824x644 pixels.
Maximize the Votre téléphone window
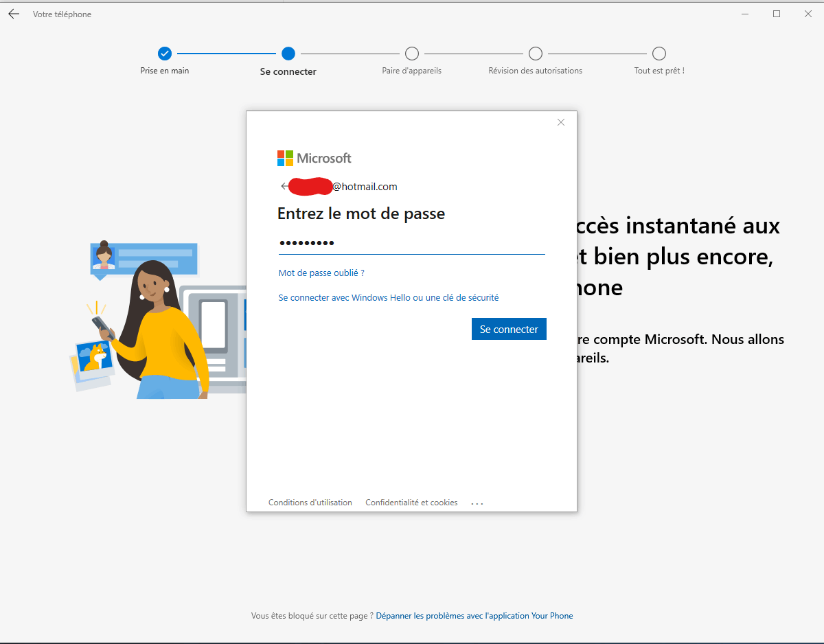[777, 14]
